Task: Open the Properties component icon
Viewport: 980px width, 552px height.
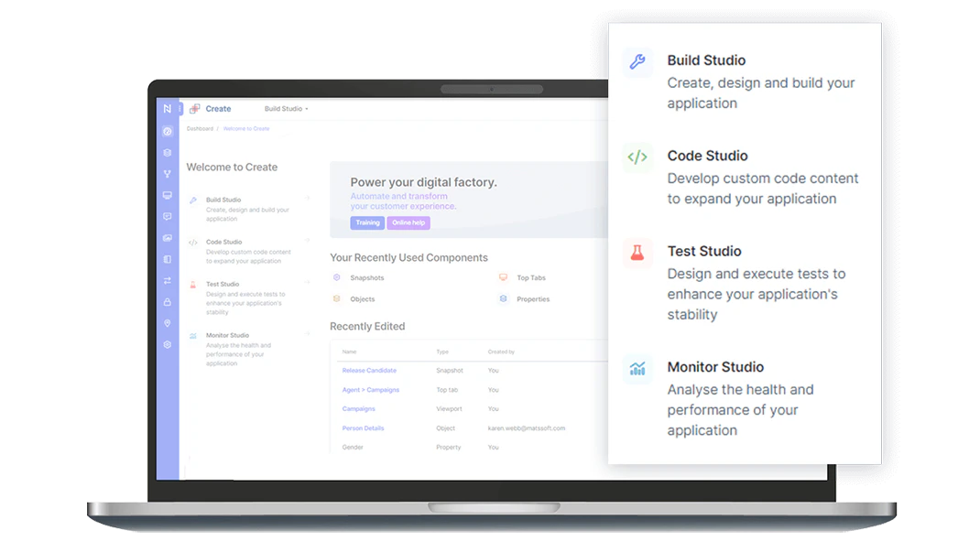Action: (504, 298)
